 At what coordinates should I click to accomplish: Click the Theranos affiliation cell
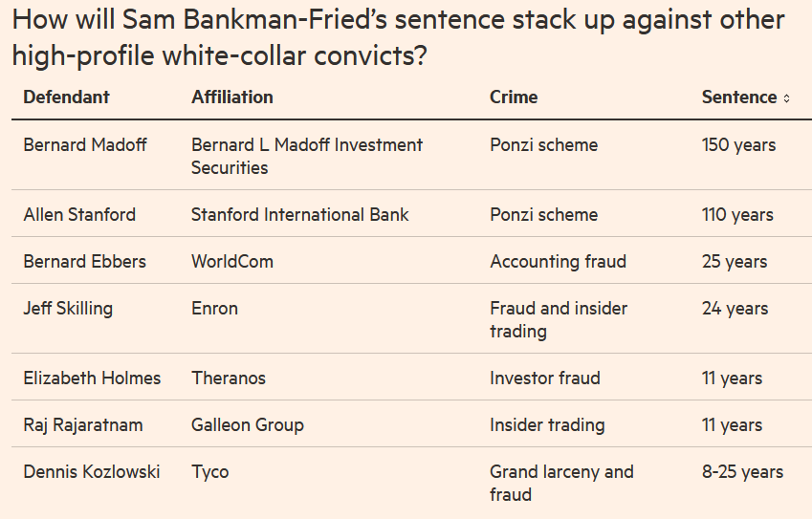pos(229,378)
